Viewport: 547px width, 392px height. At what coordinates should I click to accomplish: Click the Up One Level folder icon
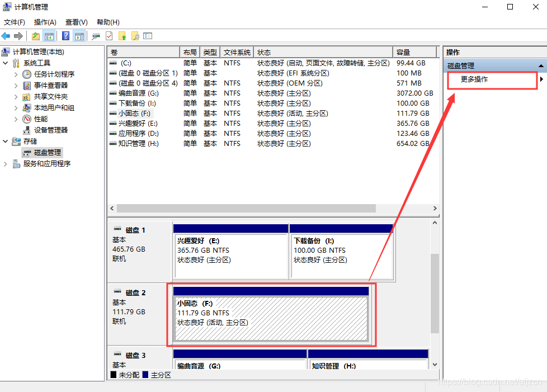click(x=36, y=36)
